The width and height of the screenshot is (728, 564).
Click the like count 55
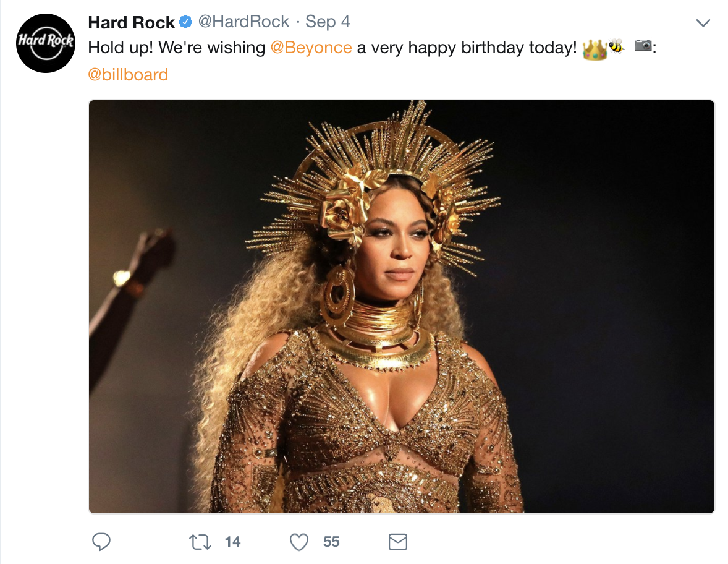click(x=331, y=542)
